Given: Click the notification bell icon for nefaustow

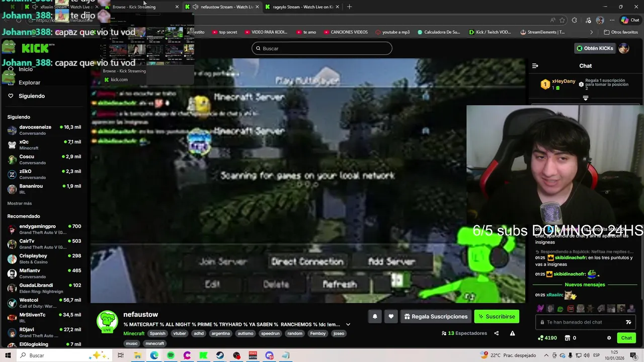Looking at the screenshot, I should [375, 317].
